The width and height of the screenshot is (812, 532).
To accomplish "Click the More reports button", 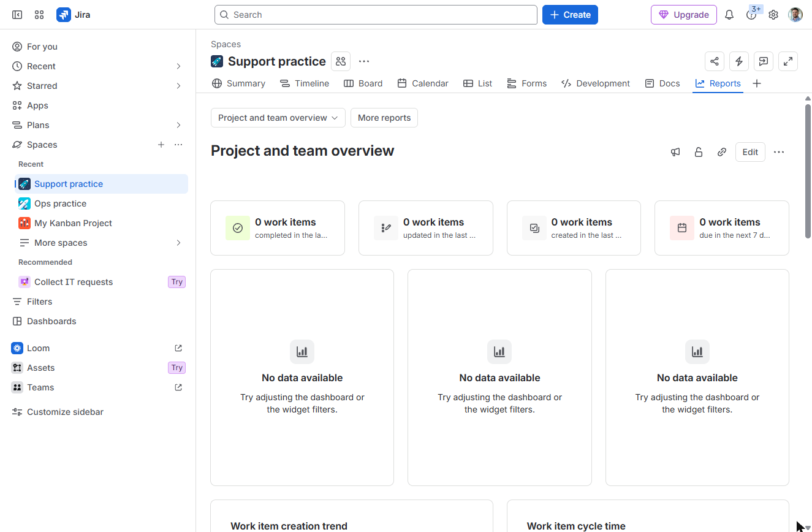I will 384,118.
